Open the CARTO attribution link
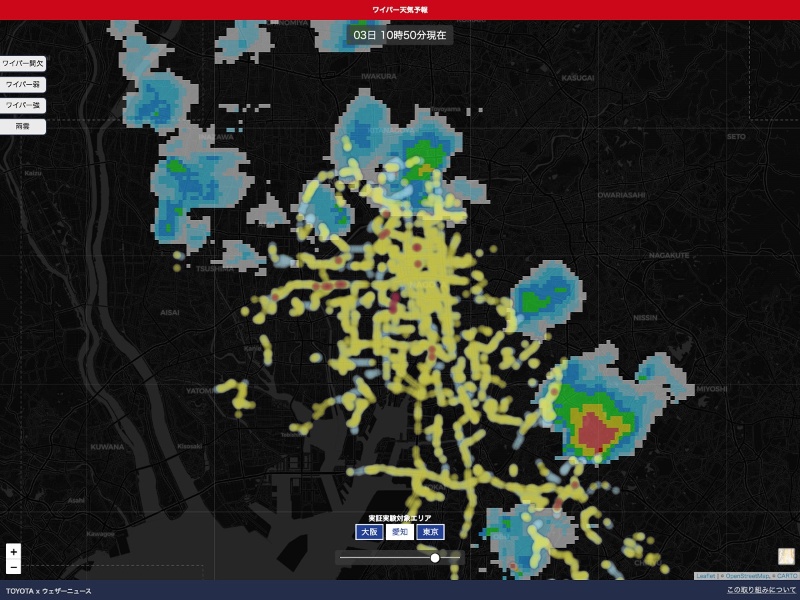800x600 pixels. click(x=787, y=576)
